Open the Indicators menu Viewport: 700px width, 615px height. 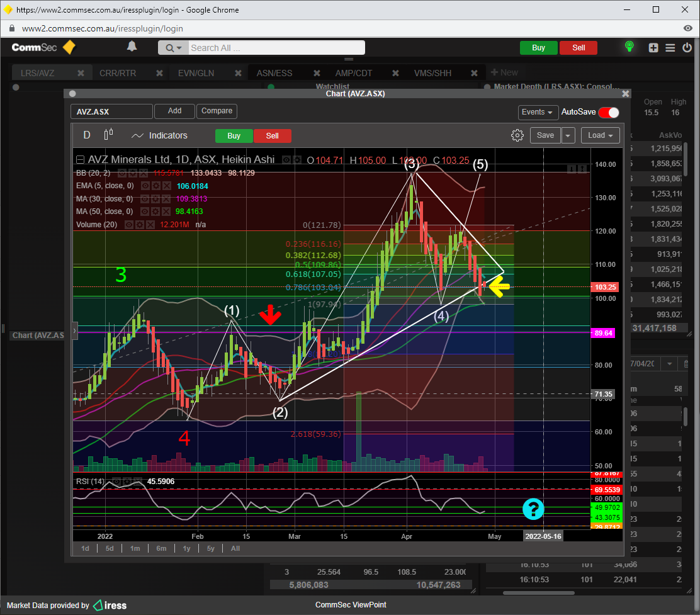tap(159, 135)
